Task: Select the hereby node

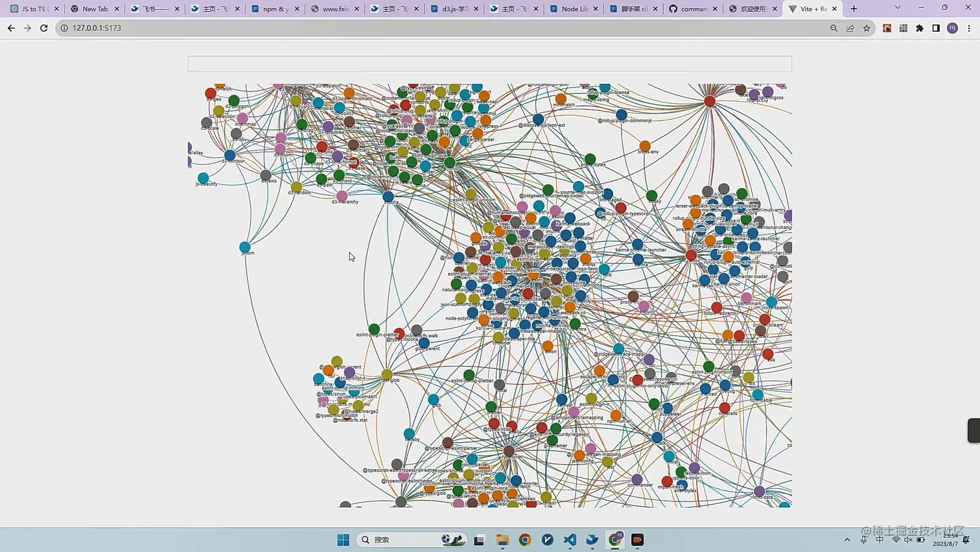Action: click(409, 434)
